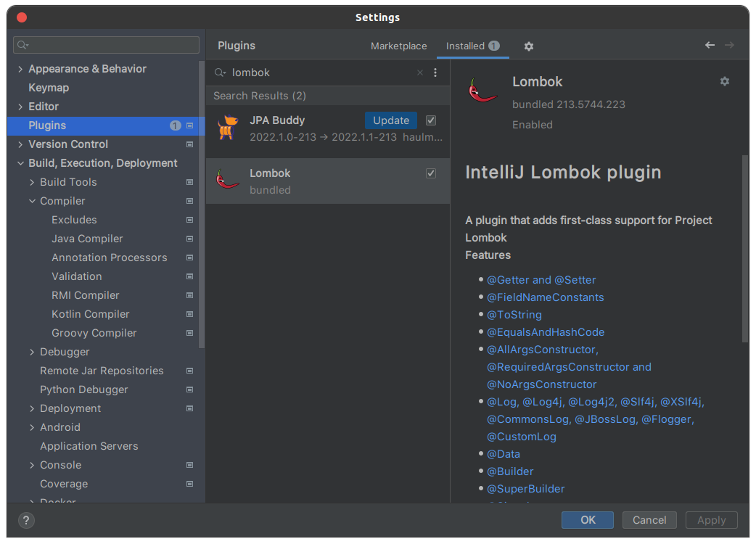Click the Lombok detail gear icon
The width and height of the screenshot is (756, 544).
724,81
